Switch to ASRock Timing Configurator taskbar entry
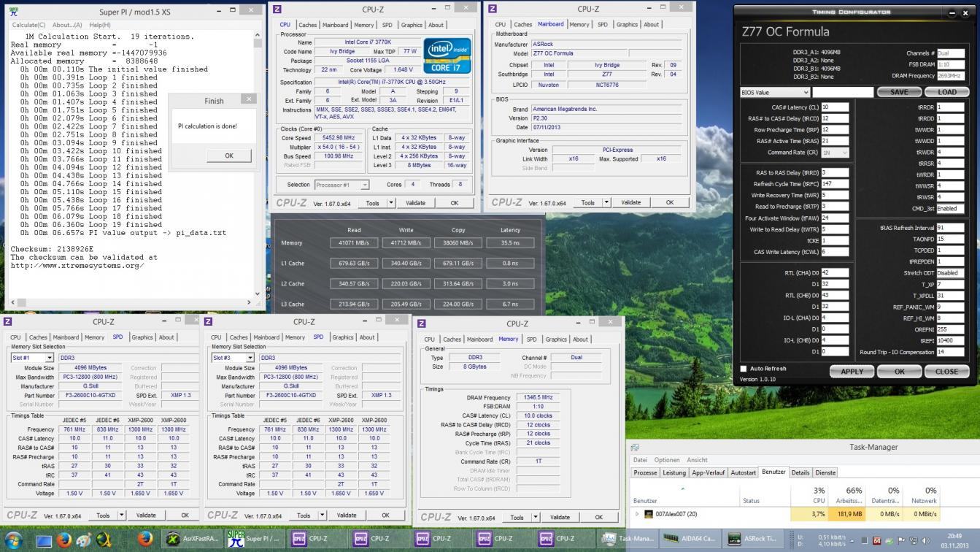Screen dimensions: 980x552 point(752,539)
